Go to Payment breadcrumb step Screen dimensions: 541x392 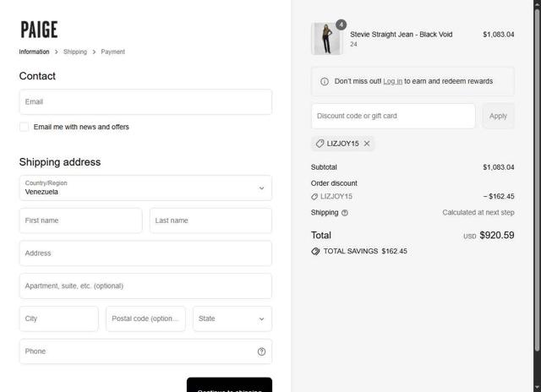point(112,52)
